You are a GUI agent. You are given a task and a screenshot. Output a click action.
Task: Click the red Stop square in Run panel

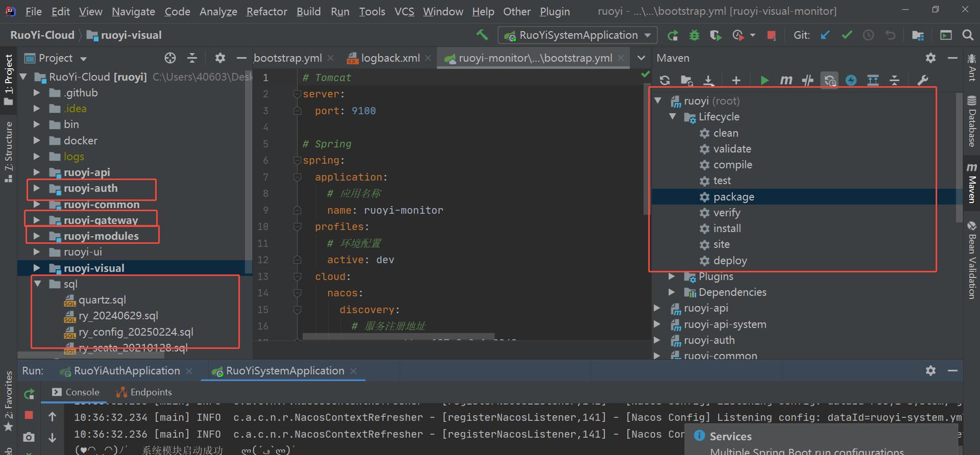(x=29, y=415)
